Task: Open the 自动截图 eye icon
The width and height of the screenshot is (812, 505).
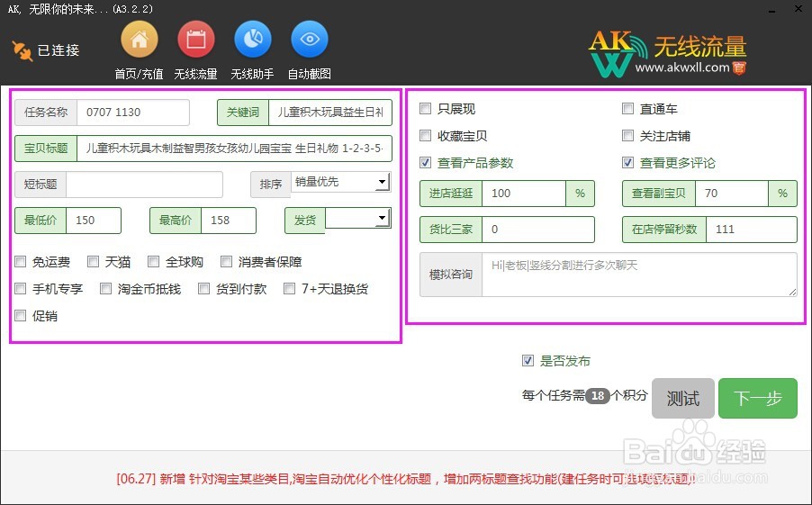Action: click(x=310, y=40)
